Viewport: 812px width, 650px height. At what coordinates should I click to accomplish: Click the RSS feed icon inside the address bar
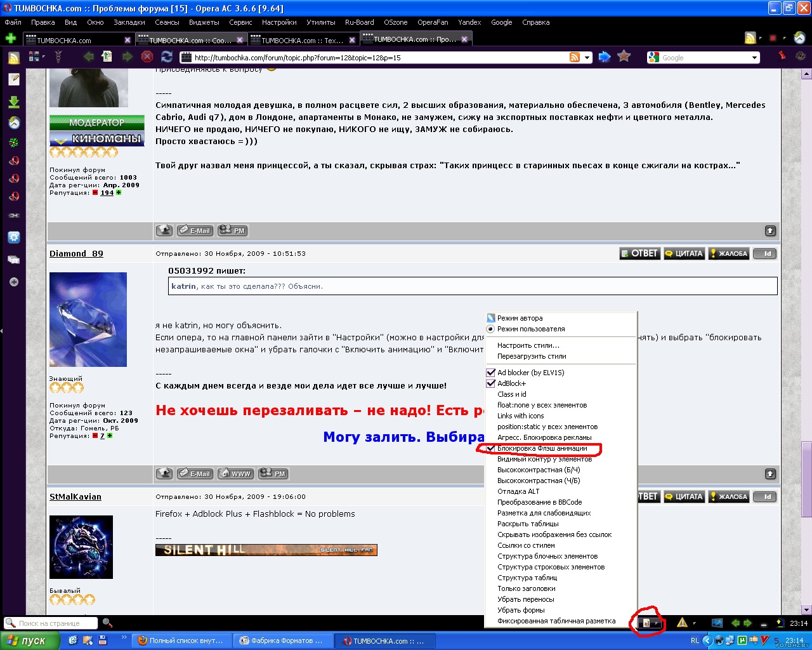(575, 57)
